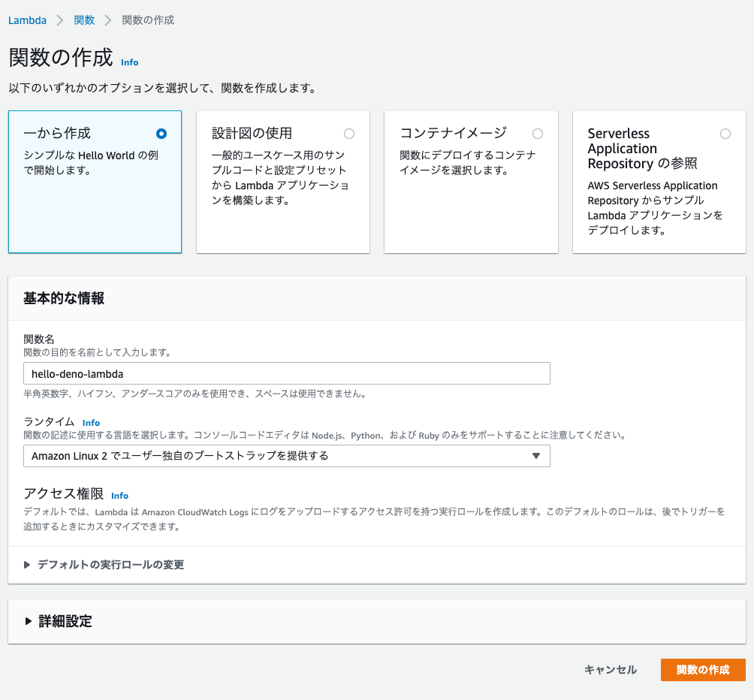This screenshot has width=754, height=700.
Task: Click the 半角英数字 naming hint text
Action: click(195, 394)
